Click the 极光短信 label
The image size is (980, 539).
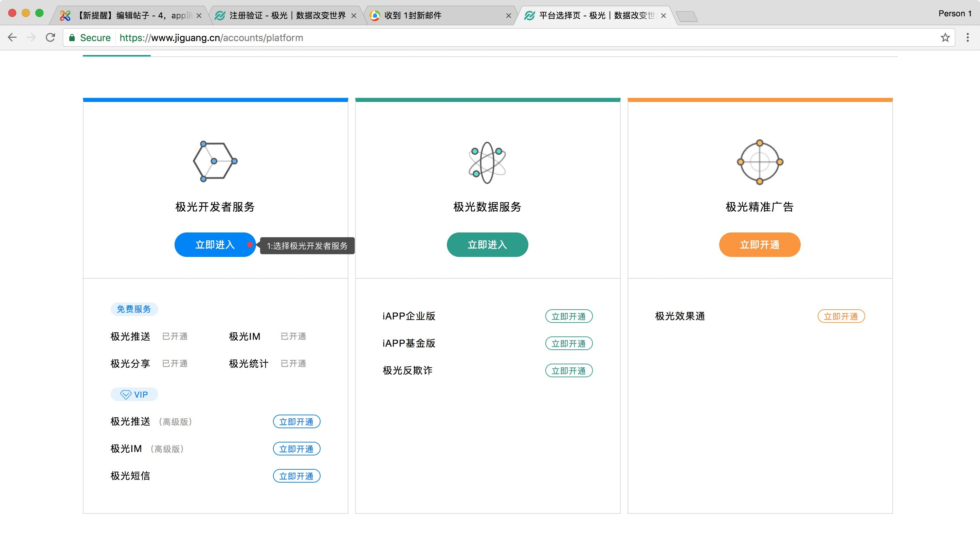pos(130,476)
